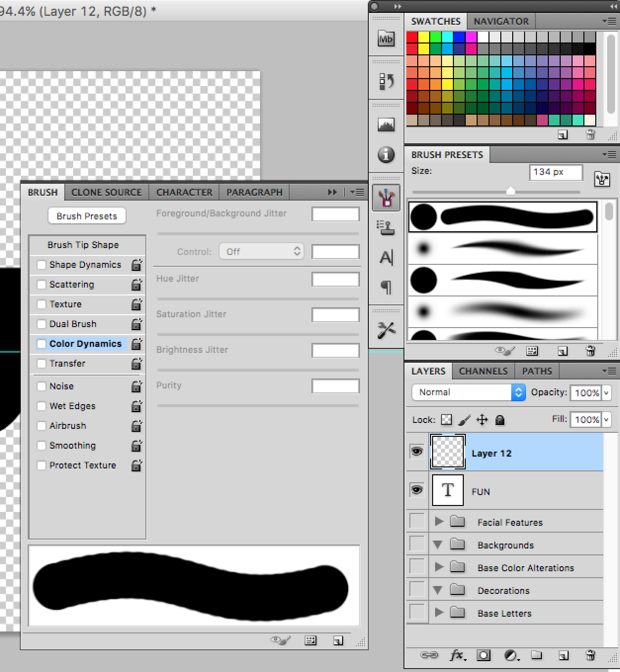Collapse the Backgrounds group
Viewport: 620px width, 672px height.
click(x=438, y=545)
